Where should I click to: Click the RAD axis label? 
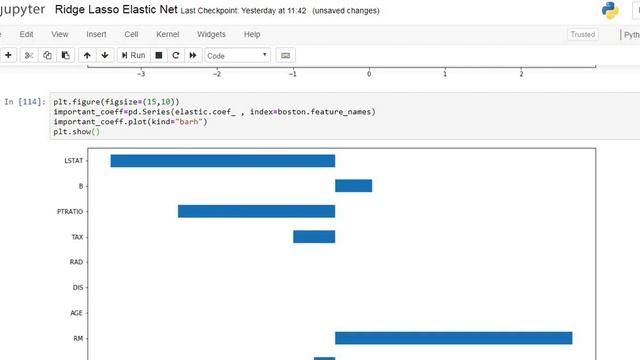coord(76,262)
